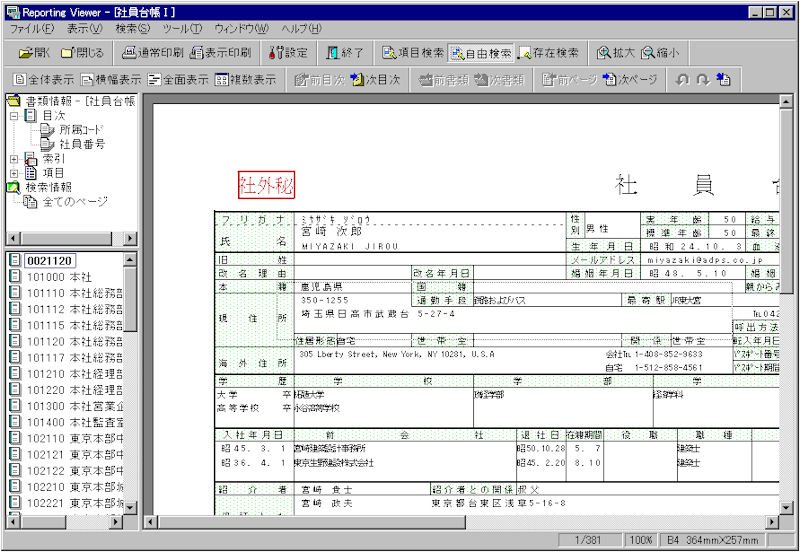Click the index list vertical scrollbar thumb
Screen dimensions: 800x552
(x=130, y=299)
